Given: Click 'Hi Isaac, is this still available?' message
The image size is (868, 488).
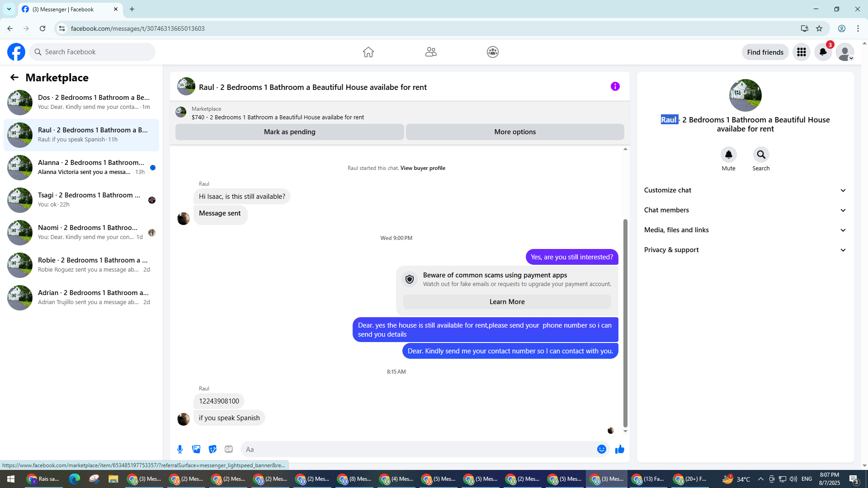Looking at the screenshot, I should [242, 197].
